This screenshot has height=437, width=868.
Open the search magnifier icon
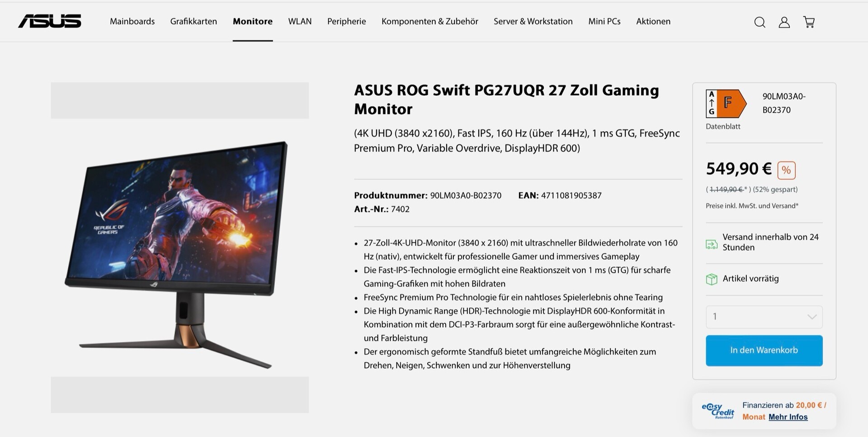(x=759, y=22)
